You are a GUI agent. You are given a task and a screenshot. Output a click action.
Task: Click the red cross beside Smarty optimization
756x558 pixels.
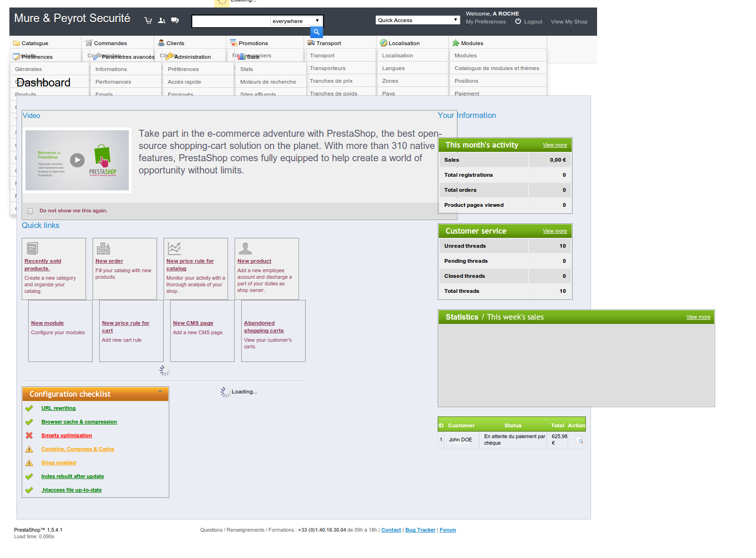[x=29, y=435]
